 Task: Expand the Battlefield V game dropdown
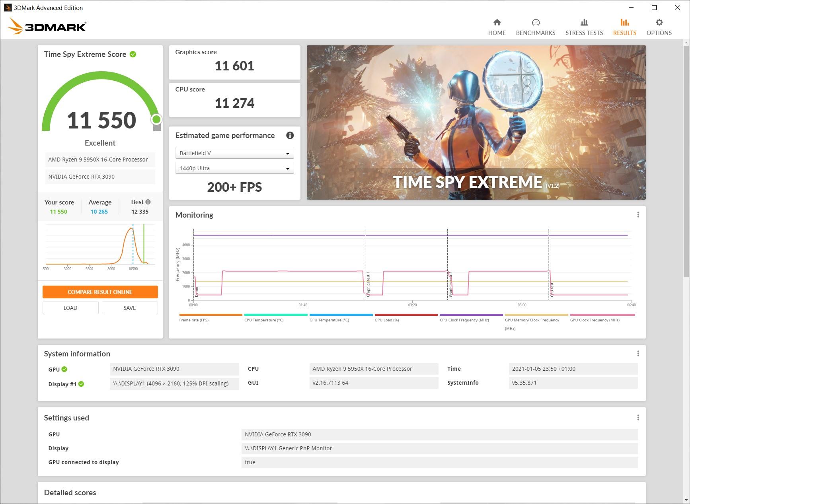234,153
